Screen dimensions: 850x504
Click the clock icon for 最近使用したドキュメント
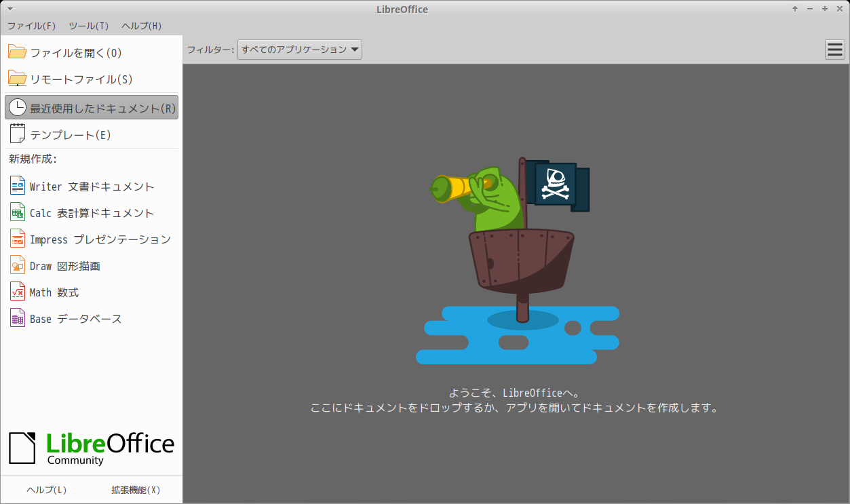(17, 108)
